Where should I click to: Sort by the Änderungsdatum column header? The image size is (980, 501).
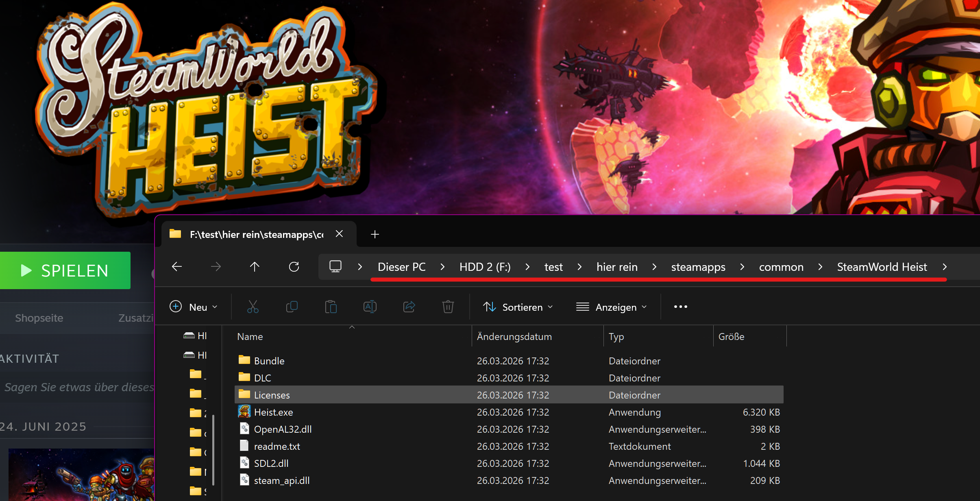click(514, 337)
